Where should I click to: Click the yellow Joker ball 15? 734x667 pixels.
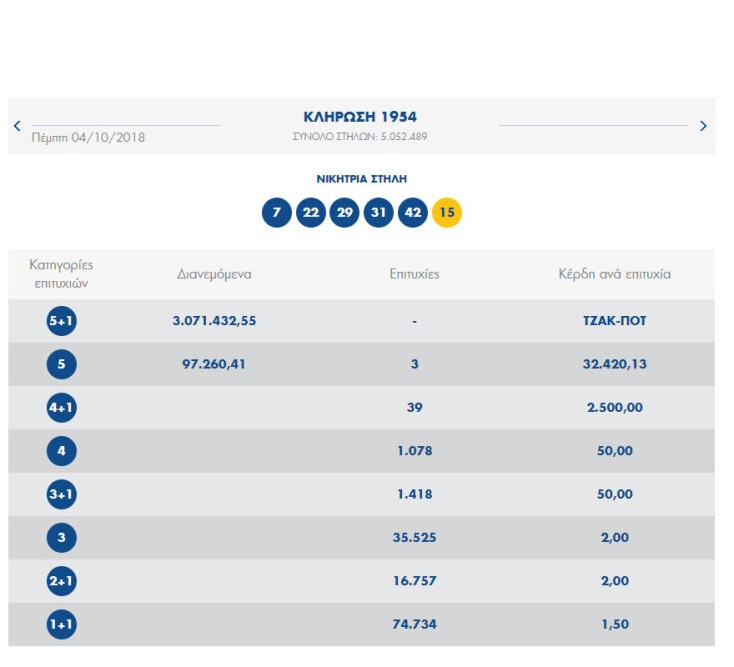(x=447, y=213)
